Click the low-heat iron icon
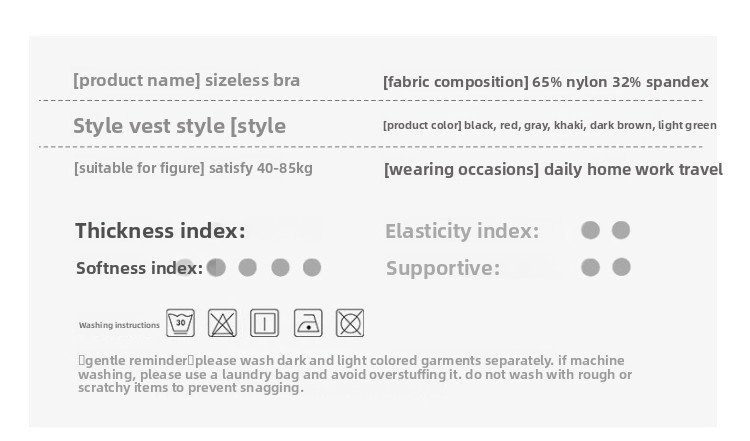The width and height of the screenshot is (750, 441). tap(308, 323)
